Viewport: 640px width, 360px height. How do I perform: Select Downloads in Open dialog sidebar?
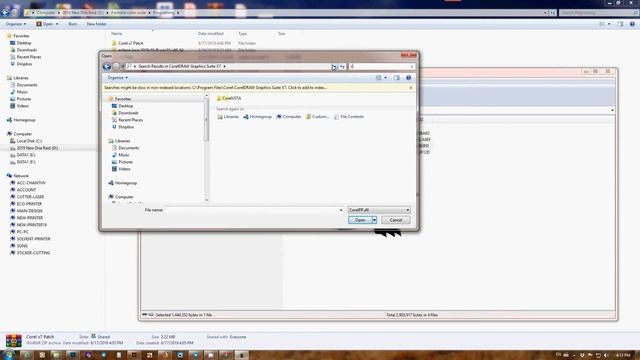pyautogui.click(x=125, y=113)
